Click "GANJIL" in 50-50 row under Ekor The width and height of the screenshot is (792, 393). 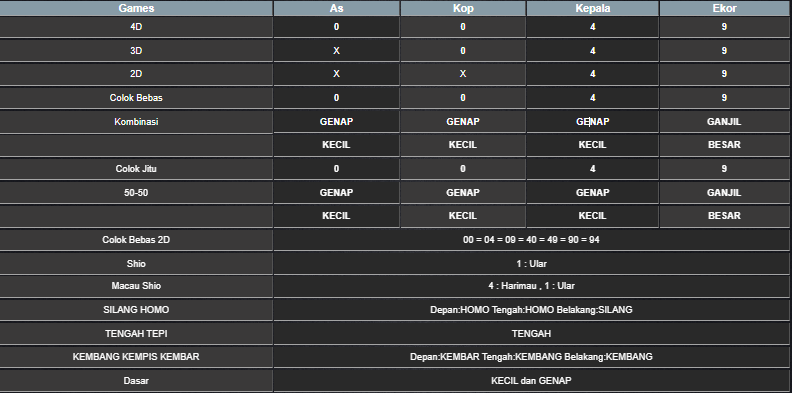[724, 192]
